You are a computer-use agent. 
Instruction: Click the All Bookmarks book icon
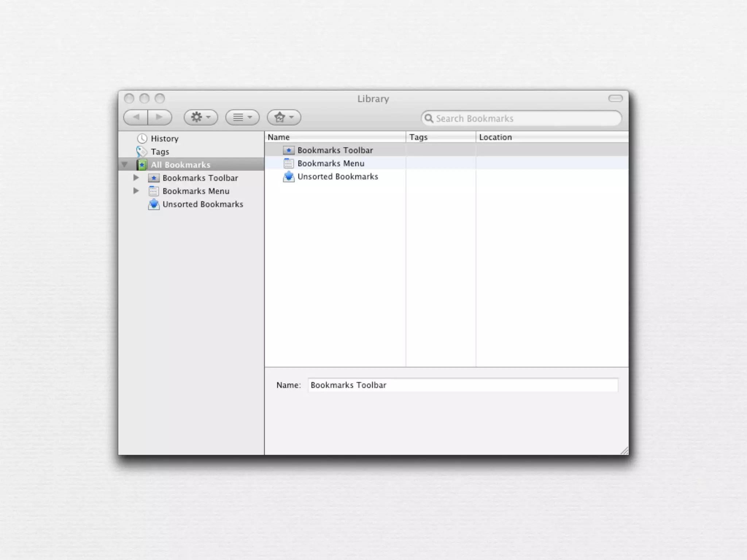(142, 165)
